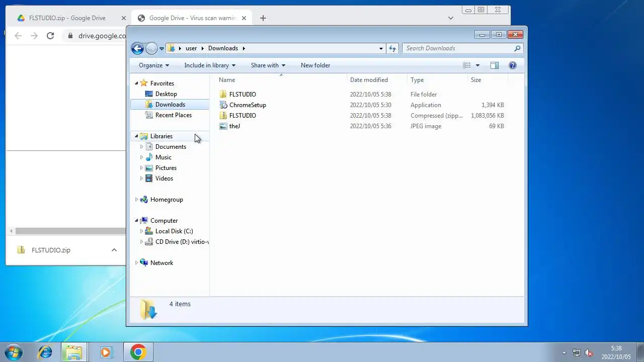Select the FLSTUDIO compressed zip icon
644x362 pixels.
pos(223,116)
